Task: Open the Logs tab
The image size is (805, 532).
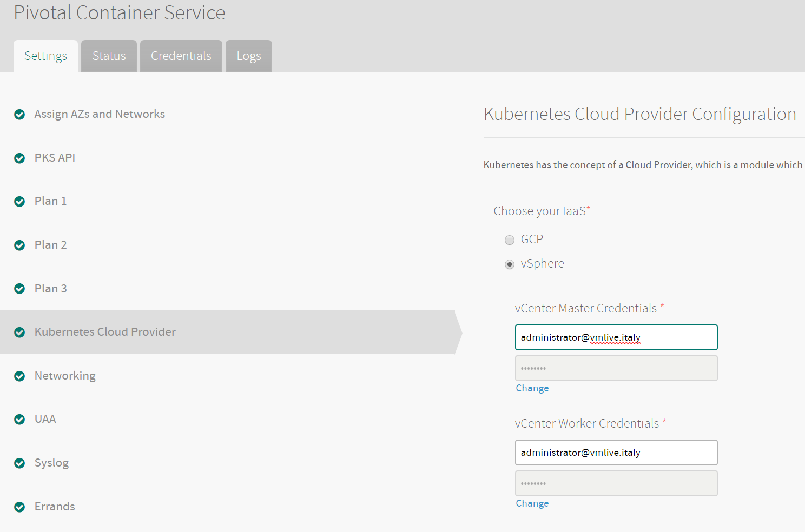Action: [249, 56]
